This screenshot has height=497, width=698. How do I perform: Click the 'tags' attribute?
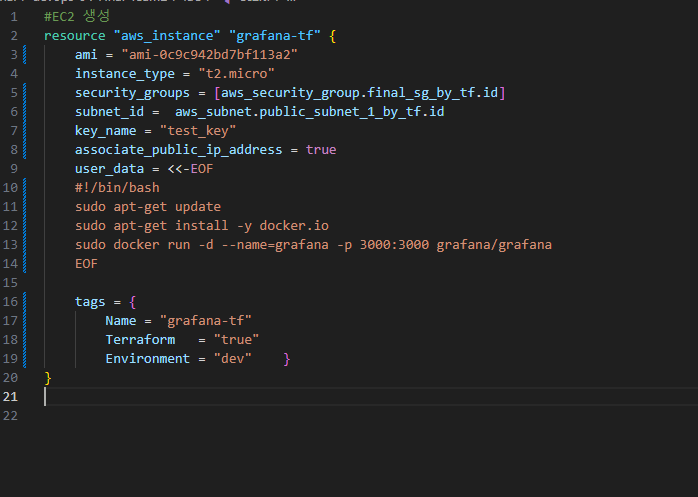click(x=90, y=302)
